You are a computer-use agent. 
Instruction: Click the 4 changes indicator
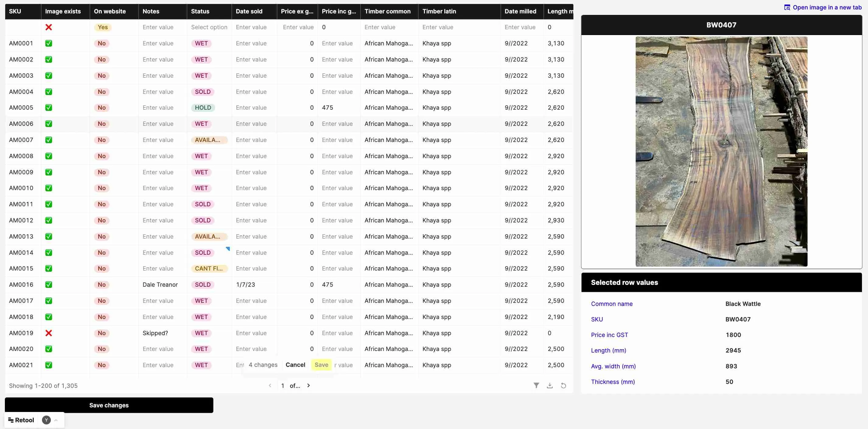pos(263,365)
